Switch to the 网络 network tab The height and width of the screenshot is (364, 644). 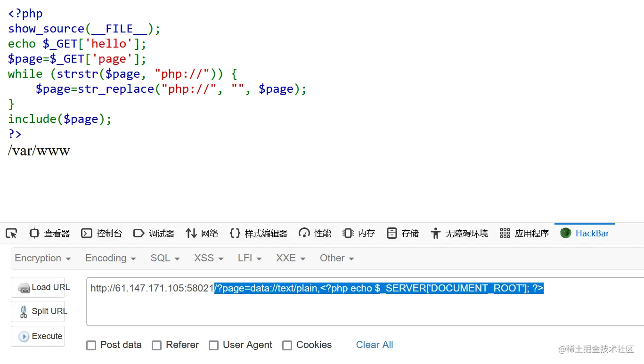point(202,233)
